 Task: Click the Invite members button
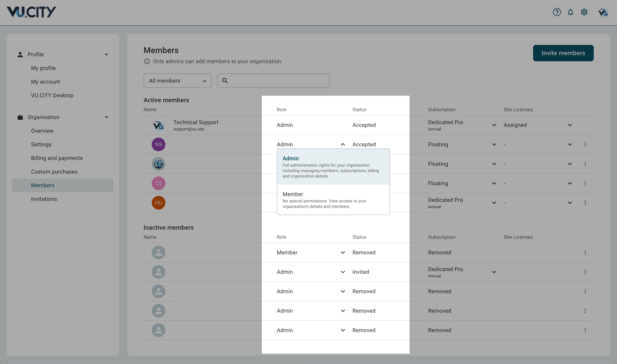tap(563, 53)
